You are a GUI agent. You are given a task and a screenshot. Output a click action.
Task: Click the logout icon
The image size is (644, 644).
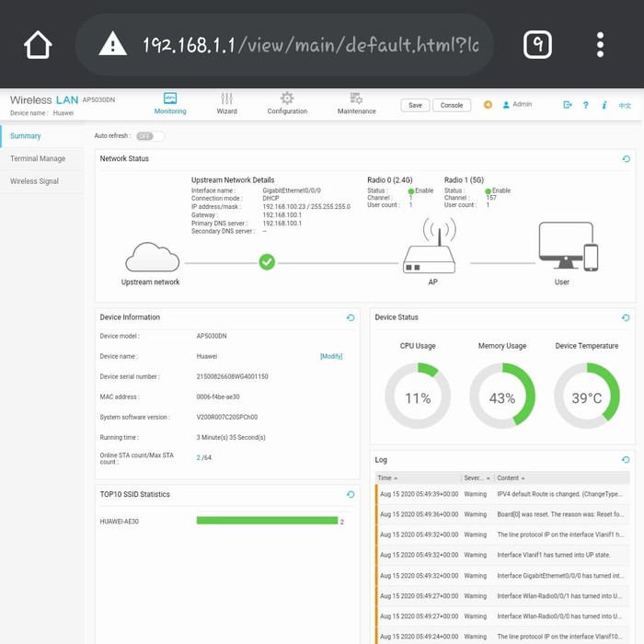pos(568,105)
